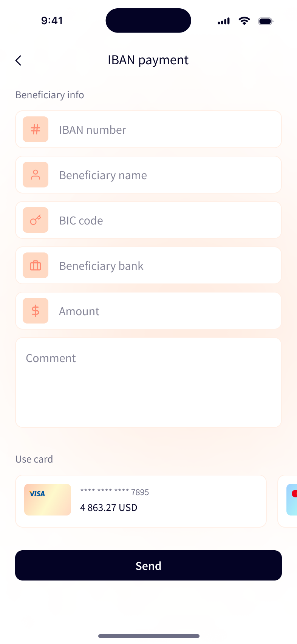Click into the Beneficiary bank field
Image resolution: width=297 pixels, height=644 pixels.
(x=166, y=266)
